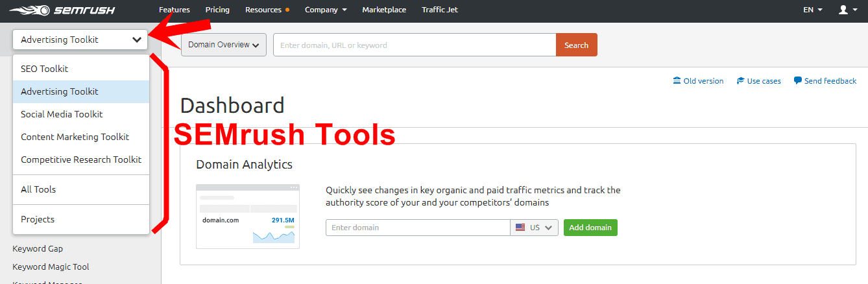Click the Old version building icon
The image size is (868, 284).
(677, 81)
